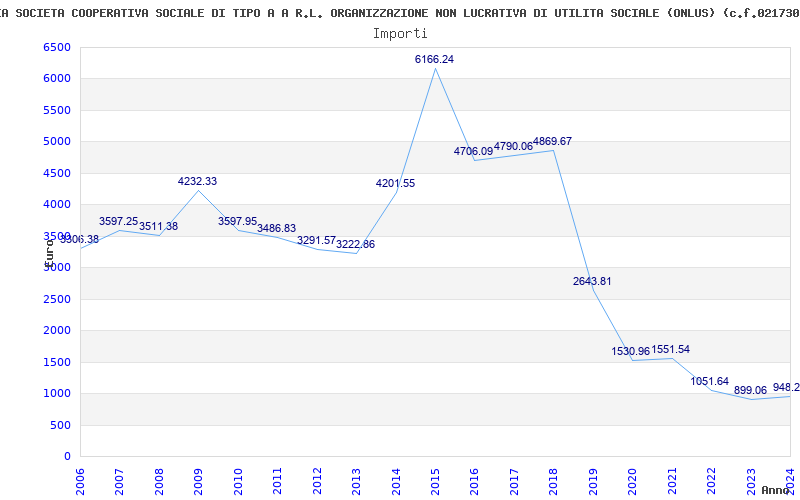The width and height of the screenshot is (800, 500).
Task: Select the 3291.57 data label
Action: click(316, 240)
